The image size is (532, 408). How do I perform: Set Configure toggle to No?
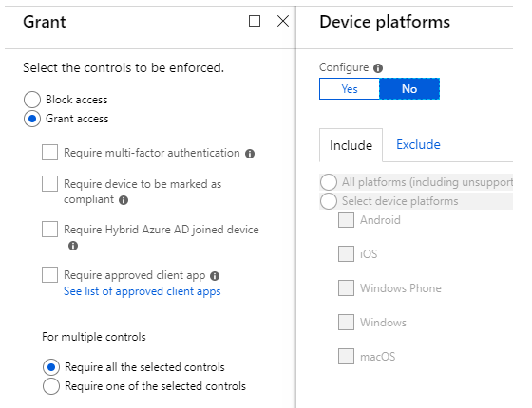pos(409,89)
